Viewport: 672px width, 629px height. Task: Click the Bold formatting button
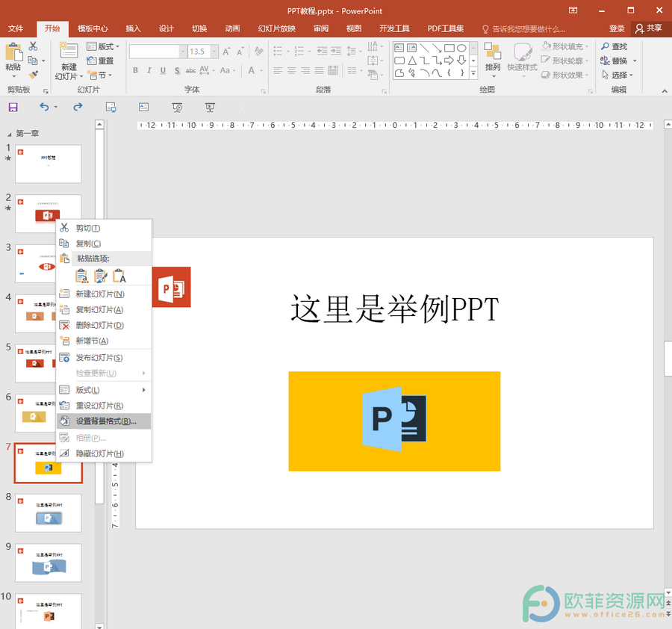tap(135, 71)
